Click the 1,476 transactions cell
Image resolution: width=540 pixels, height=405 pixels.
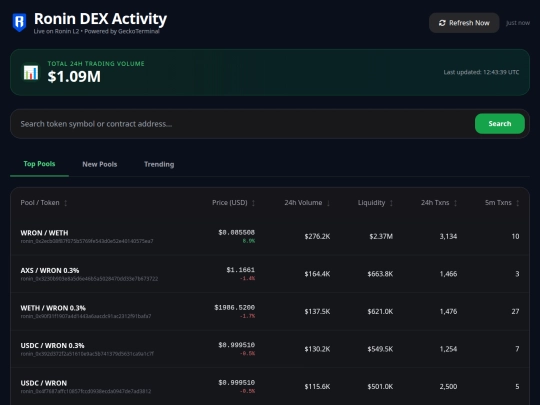pyautogui.click(x=448, y=311)
